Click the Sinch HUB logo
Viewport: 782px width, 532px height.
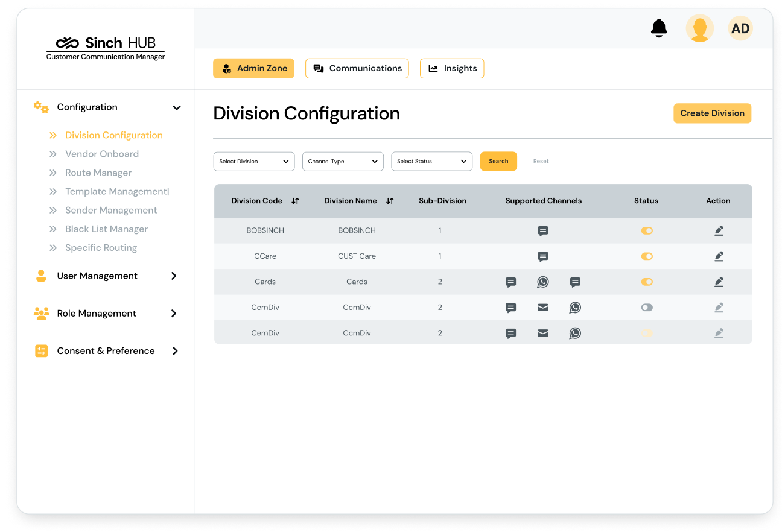click(105, 43)
